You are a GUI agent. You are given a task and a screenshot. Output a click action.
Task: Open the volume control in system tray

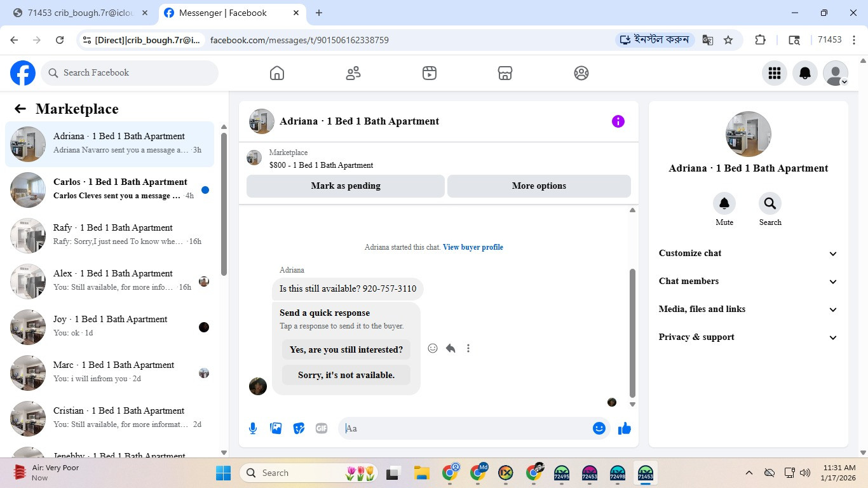click(805, 473)
